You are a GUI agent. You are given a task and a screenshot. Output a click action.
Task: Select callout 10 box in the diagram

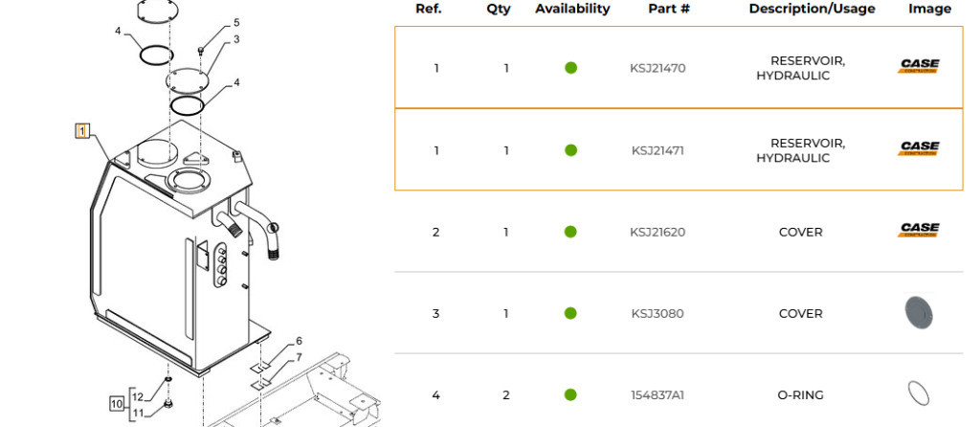click(x=118, y=404)
